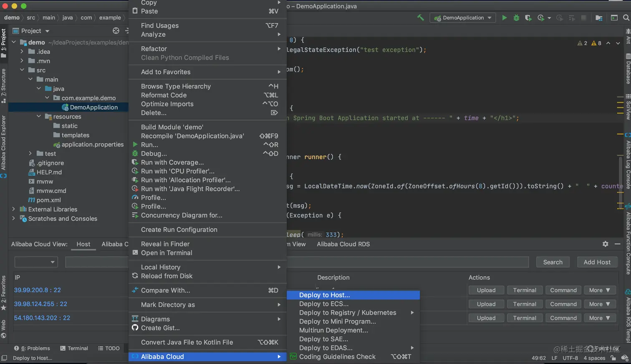Screen dimensions: 631x364
Task: Expand the .mvn folder
Action: 22,61
